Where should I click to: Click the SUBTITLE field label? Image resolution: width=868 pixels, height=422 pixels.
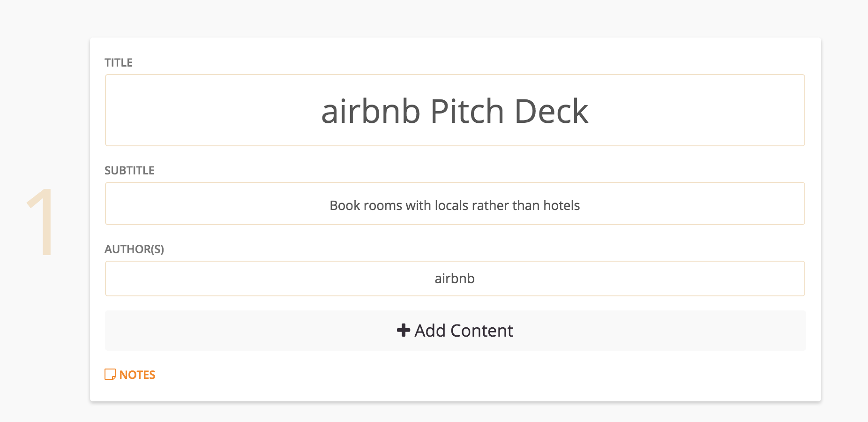pos(129,170)
